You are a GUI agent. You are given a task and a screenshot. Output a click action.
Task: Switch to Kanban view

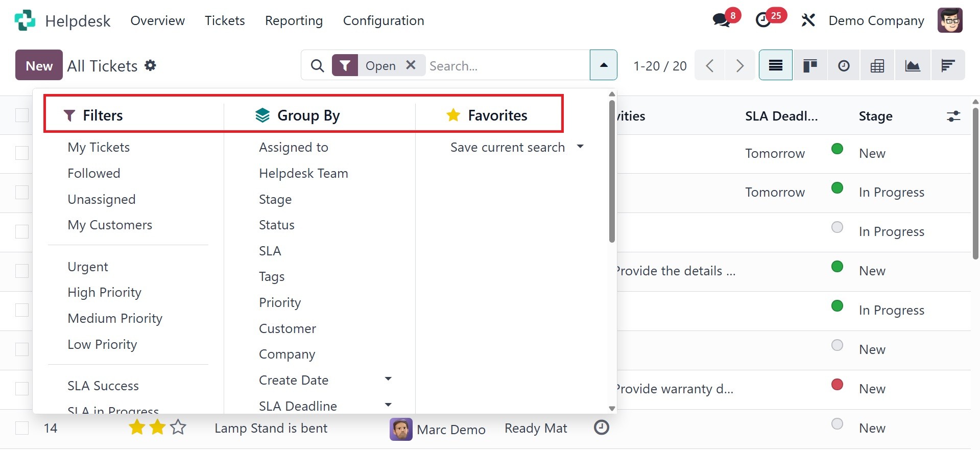[810, 65]
